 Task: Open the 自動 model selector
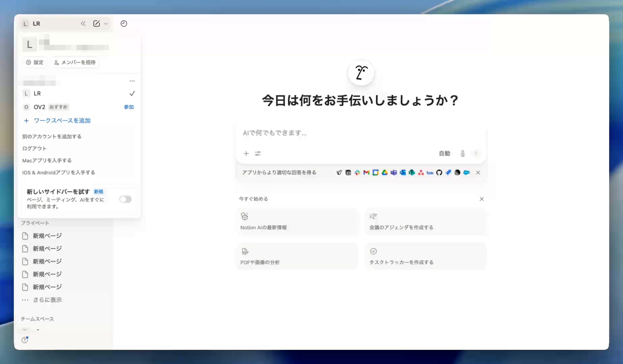pos(444,153)
